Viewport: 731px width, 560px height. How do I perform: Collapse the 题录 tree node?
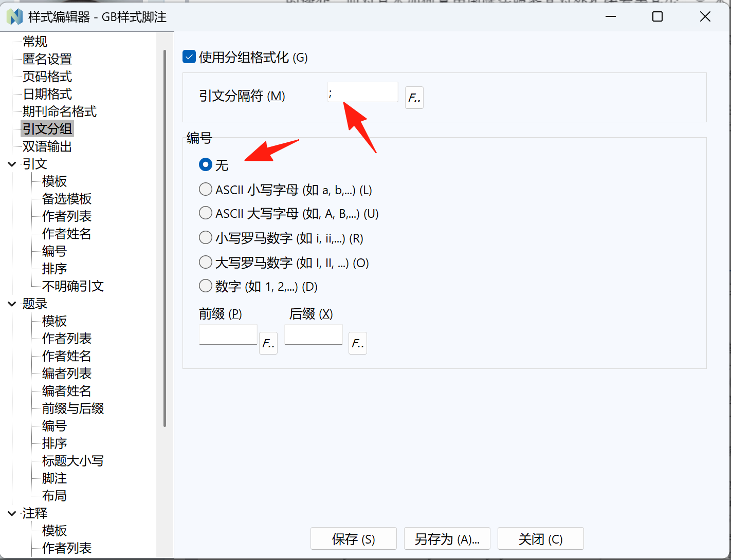[12, 304]
